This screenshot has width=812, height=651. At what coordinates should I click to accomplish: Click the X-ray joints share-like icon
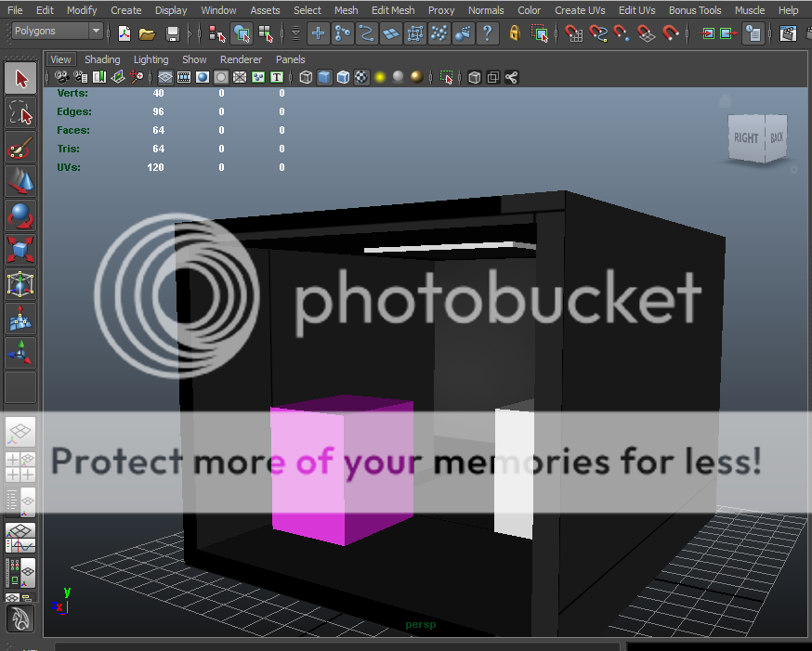coord(512,78)
